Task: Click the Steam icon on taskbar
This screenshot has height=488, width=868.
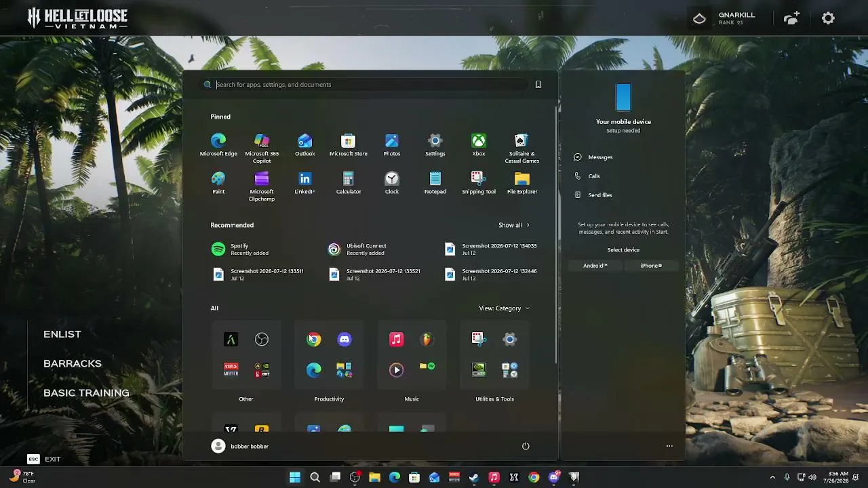Action: pos(474,477)
